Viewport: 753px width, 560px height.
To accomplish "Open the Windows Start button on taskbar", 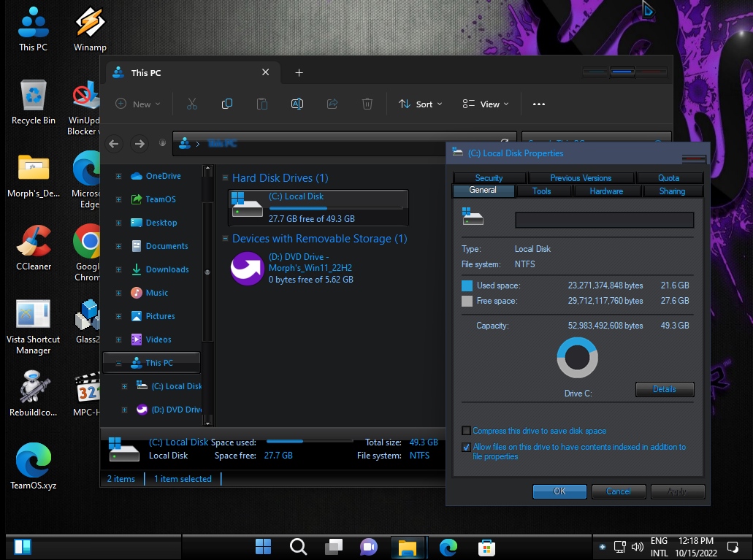I will [263, 547].
